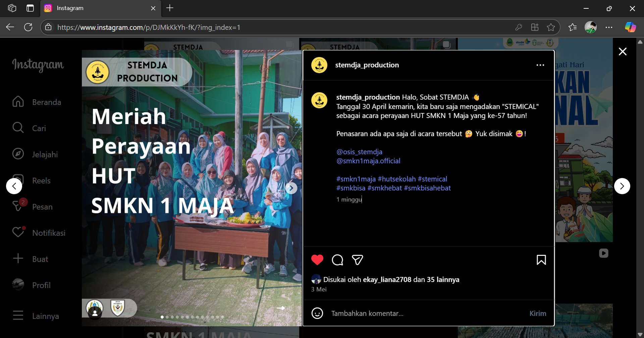The width and height of the screenshot is (644, 338).
Task: Open Pesan messages with 2 unread
Action: pyautogui.click(x=32, y=207)
